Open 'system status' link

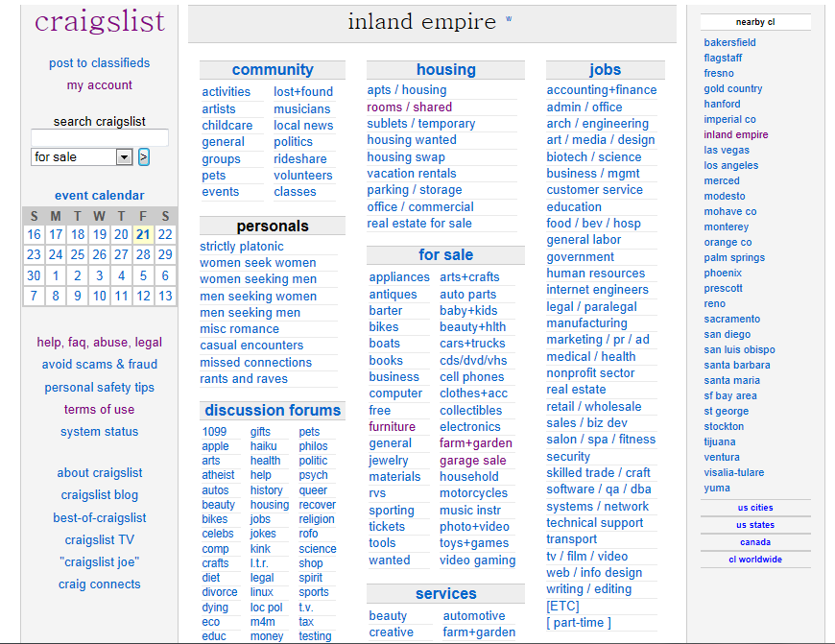click(x=100, y=432)
